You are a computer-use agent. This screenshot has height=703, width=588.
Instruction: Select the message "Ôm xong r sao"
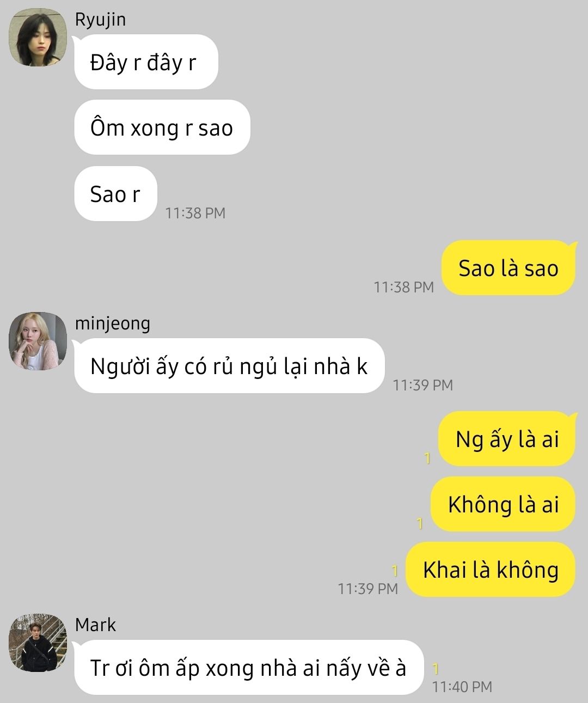click(x=162, y=127)
